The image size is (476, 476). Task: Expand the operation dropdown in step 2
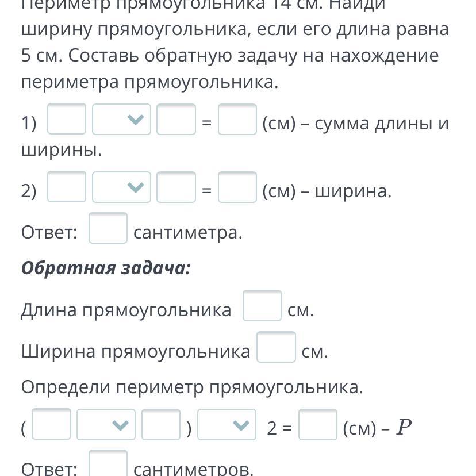click(121, 187)
